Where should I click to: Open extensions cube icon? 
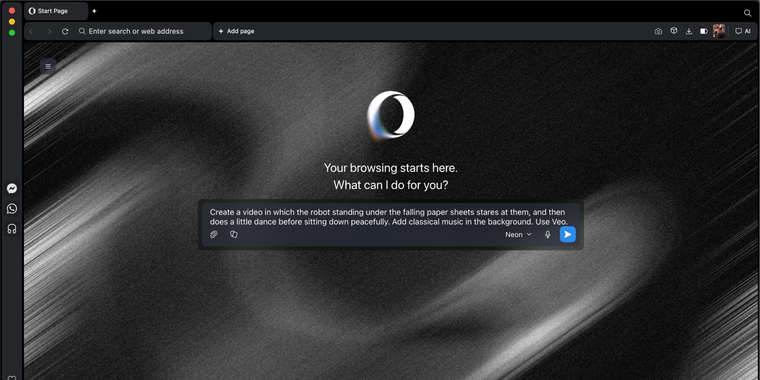pos(674,31)
